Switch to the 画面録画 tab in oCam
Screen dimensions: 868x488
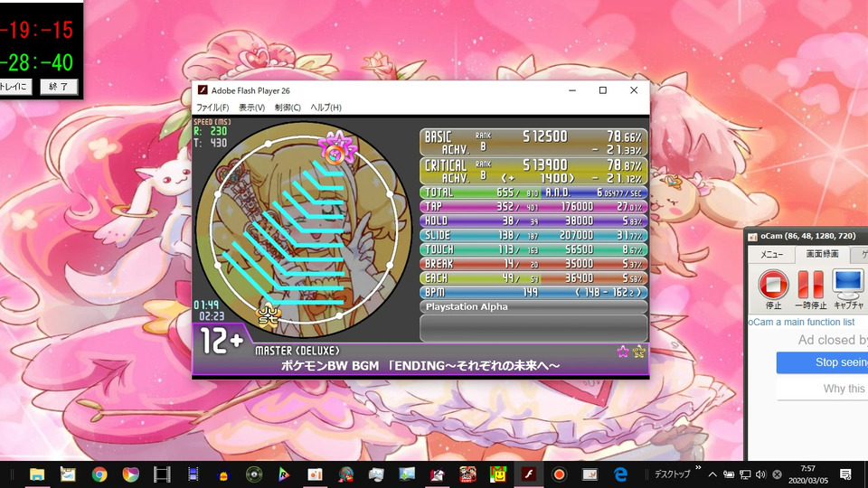[x=822, y=254]
